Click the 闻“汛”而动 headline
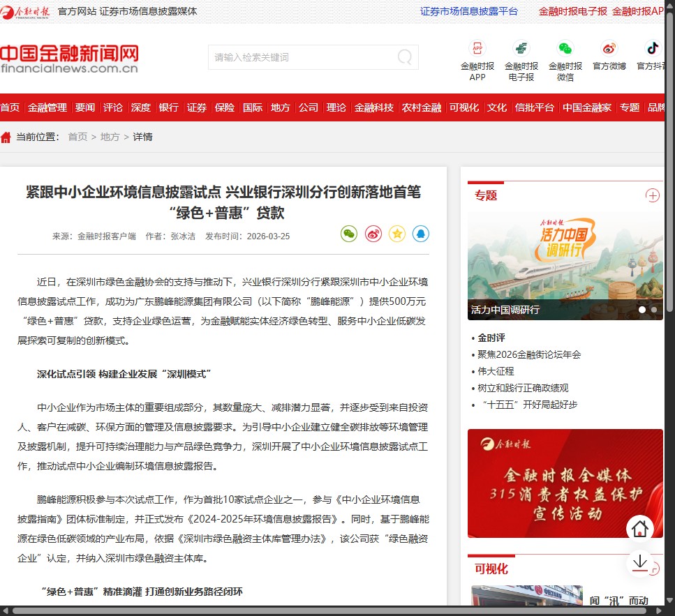This screenshot has width=675, height=616. [618, 601]
